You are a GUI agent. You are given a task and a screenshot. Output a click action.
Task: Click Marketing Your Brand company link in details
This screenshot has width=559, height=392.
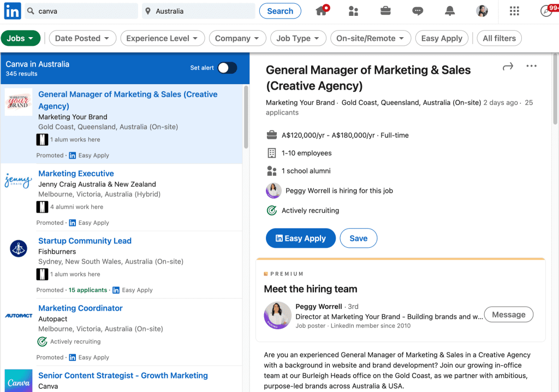tap(300, 103)
